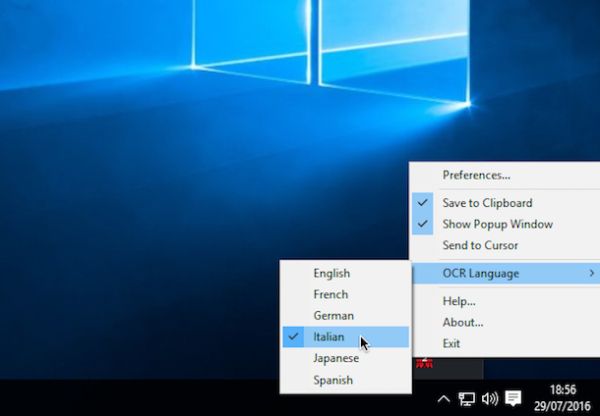Expand the OCR Language submenu
The width and height of the screenshot is (600, 416).
click(506, 273)
